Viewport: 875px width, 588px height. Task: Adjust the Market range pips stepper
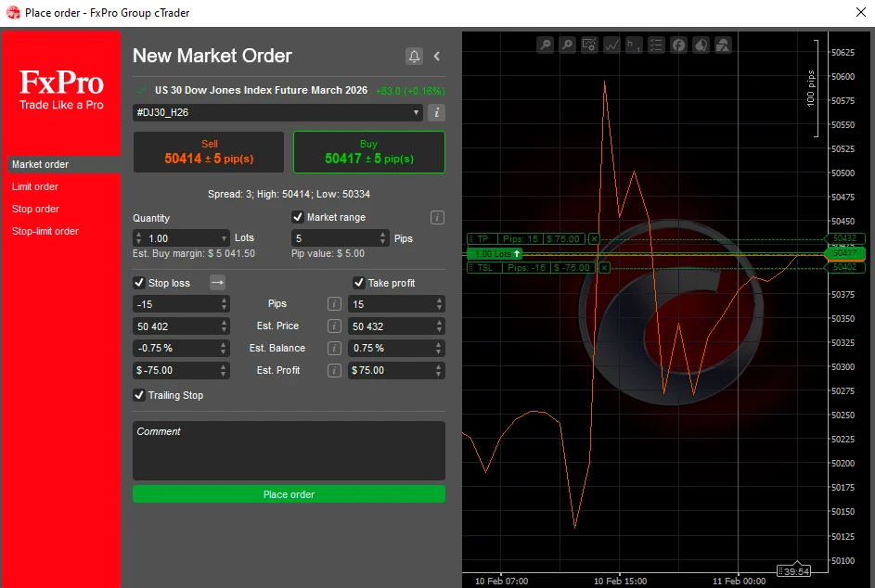click(x=382, y=238)
